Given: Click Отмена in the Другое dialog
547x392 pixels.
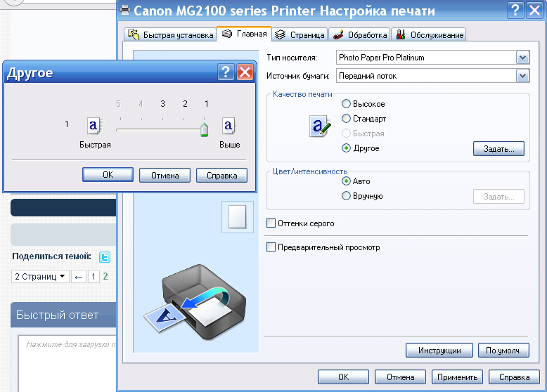Looking at the screenshot, I should [x=165, y=175].
